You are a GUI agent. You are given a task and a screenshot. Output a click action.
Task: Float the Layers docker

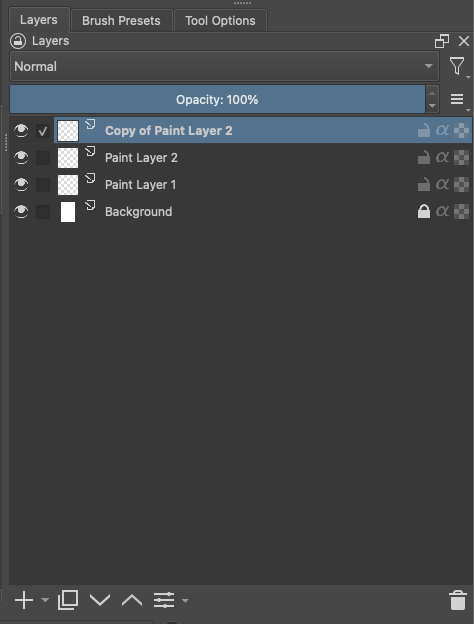click(x=442, y=41)
